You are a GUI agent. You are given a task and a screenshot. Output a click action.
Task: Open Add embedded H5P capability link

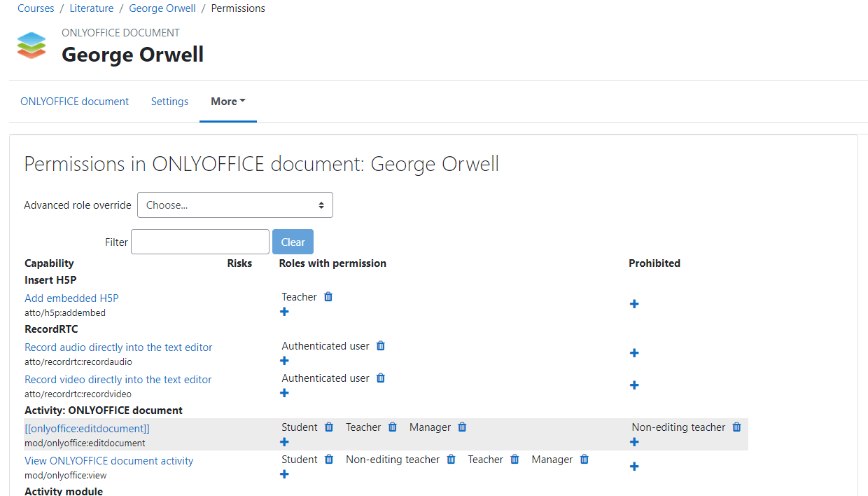(71, 298)
